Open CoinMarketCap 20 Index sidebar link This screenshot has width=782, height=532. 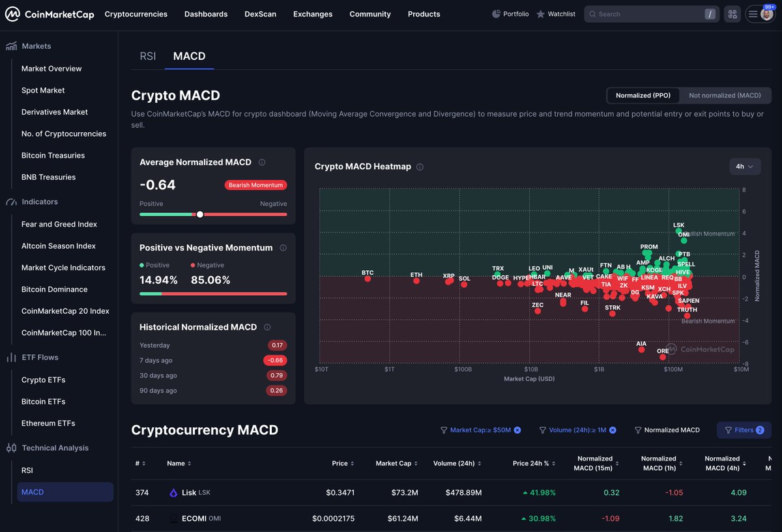tap(65, 311)
